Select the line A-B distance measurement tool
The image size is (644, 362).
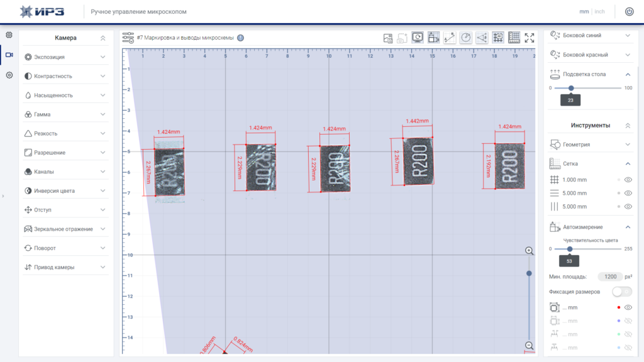click(x=449, y=38)
